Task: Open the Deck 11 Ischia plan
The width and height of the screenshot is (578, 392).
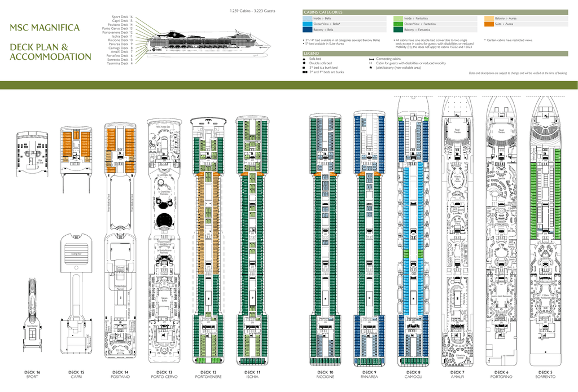Action: click(252, 241)
